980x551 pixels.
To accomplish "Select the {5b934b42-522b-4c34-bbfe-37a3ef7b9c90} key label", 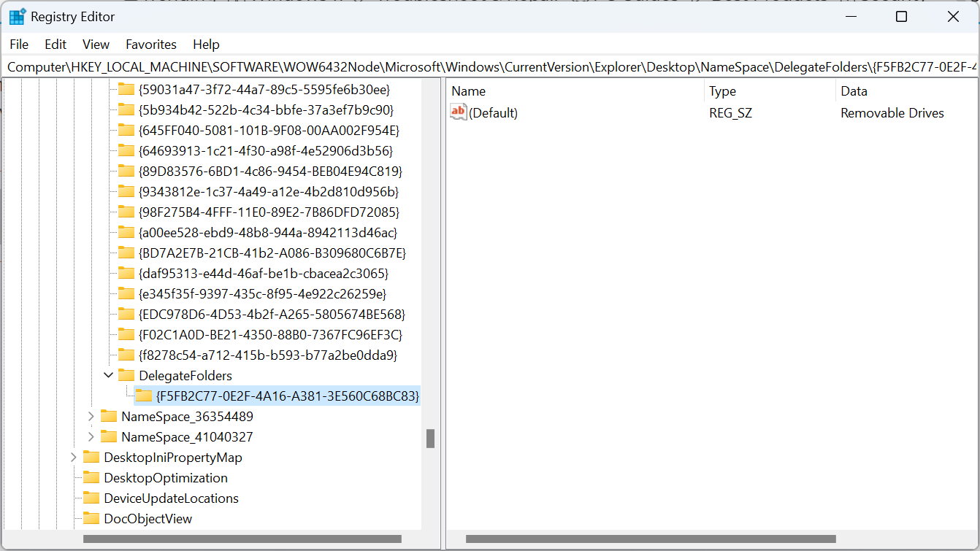I will [266, 110].
